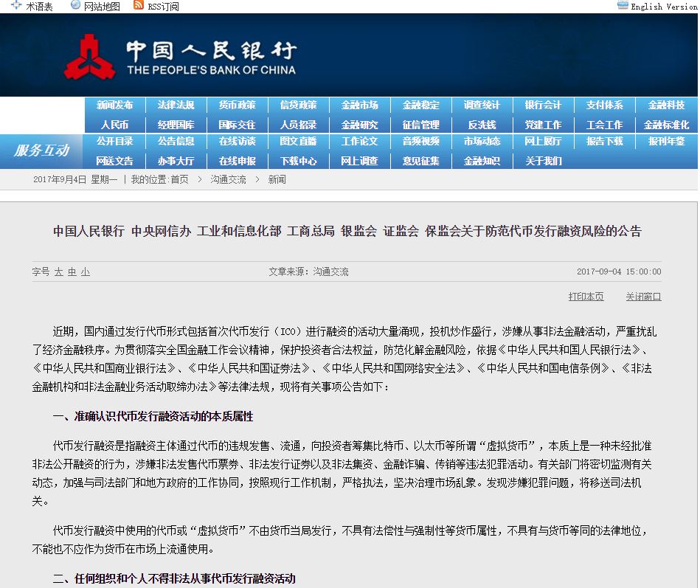
Task: Go to the 工会工作 section
Action: tap(604, 125)
